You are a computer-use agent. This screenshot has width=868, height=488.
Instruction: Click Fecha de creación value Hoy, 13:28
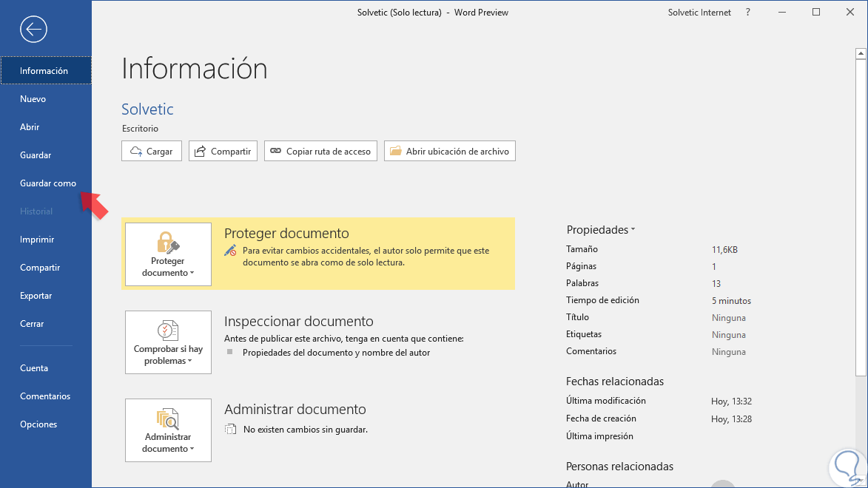[x=731, y=418]
